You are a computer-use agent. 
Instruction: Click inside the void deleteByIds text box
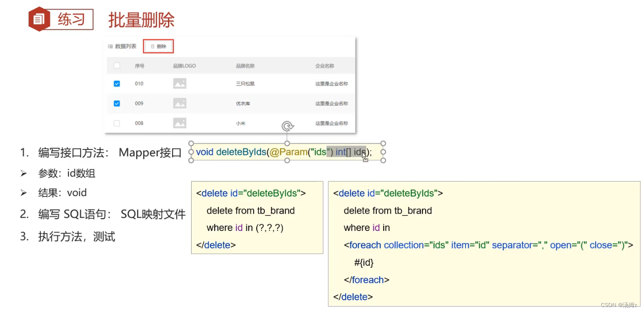point(272,152)
